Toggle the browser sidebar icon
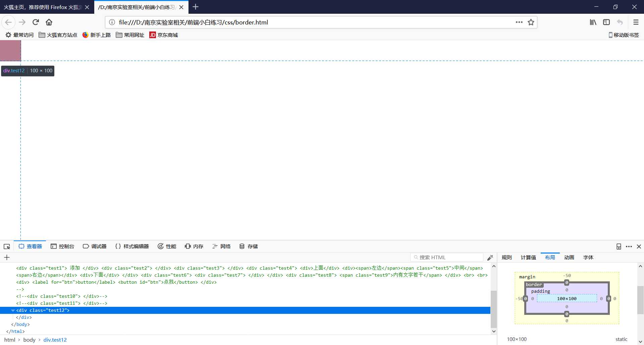Image resolution: width=644 pixels, height=345 pixels. click(606, 22)
